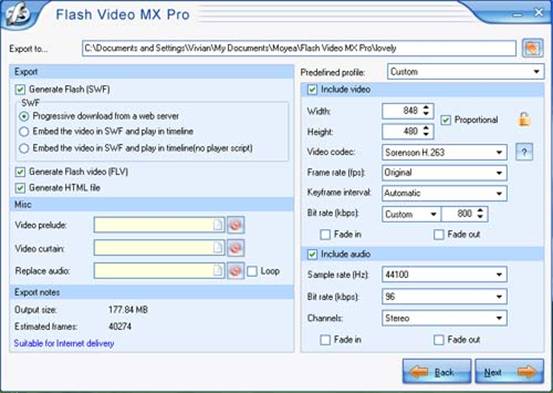Browse file icon in Video prelude field
The width and height of the screenshot is (553, 393).
point(218,225)
